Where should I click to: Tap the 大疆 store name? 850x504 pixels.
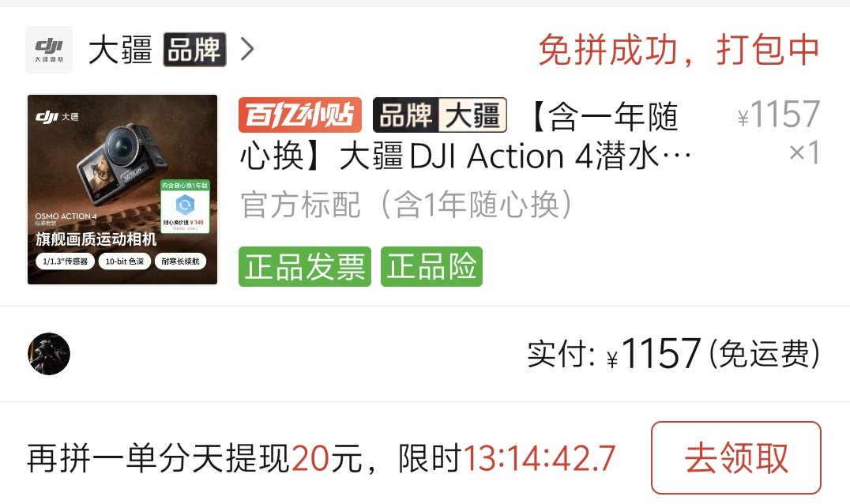click(x=120, y=50)
